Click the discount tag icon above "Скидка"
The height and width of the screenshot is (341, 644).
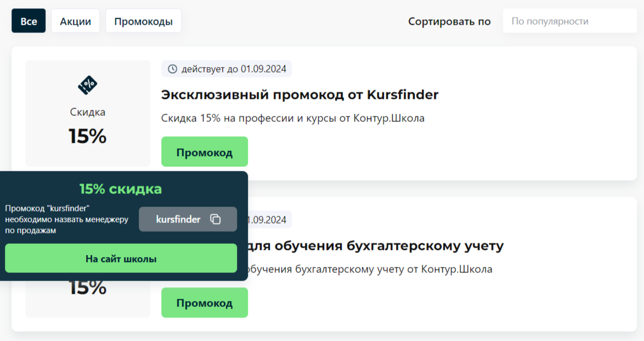click(87, 85)
